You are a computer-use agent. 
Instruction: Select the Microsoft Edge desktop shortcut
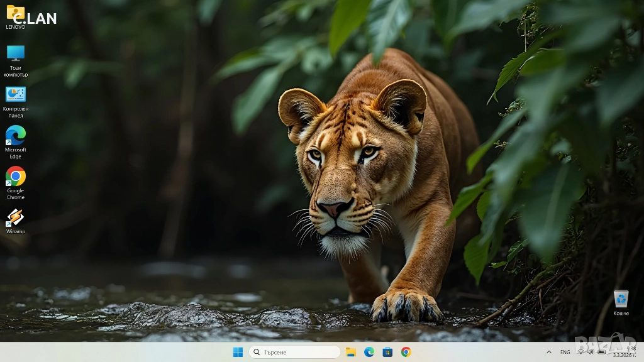tap(15, 136)
